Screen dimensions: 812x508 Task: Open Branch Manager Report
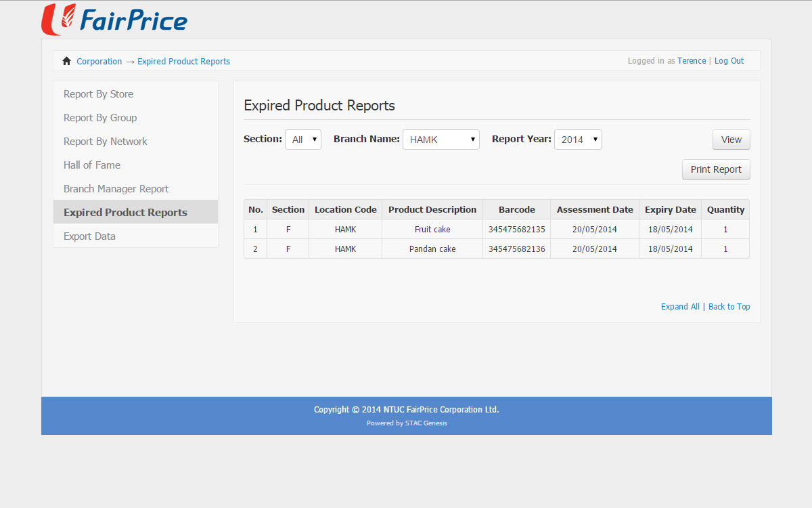click(136, 188)
